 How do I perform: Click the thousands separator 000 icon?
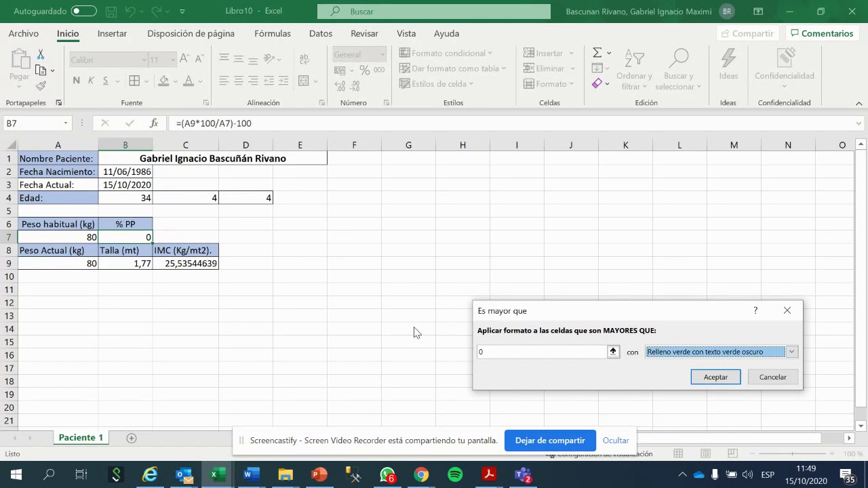click(379, 70)
